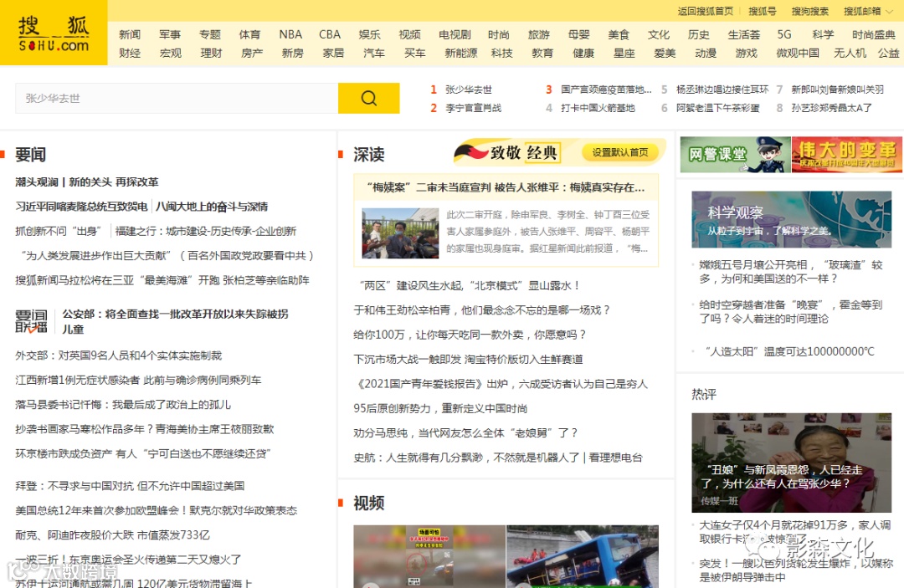
Task: Open 劝分马思纯 老娘舅 article
Action: click(466, 432)
